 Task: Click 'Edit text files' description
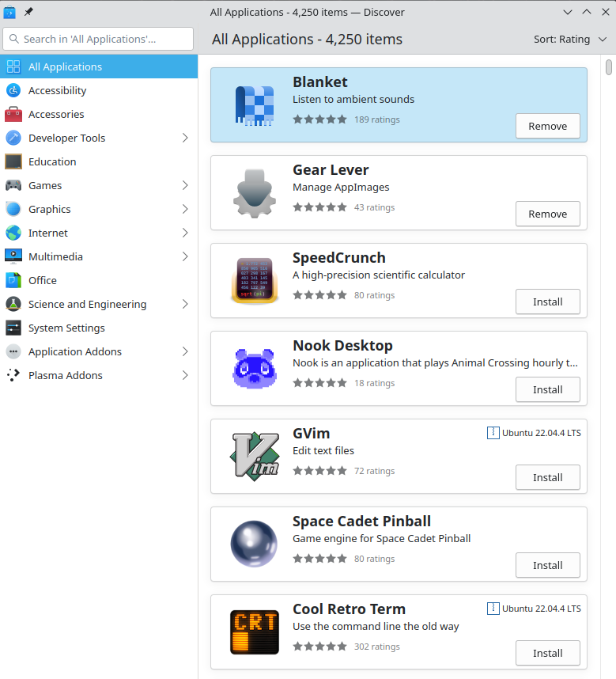coord(323,451)
